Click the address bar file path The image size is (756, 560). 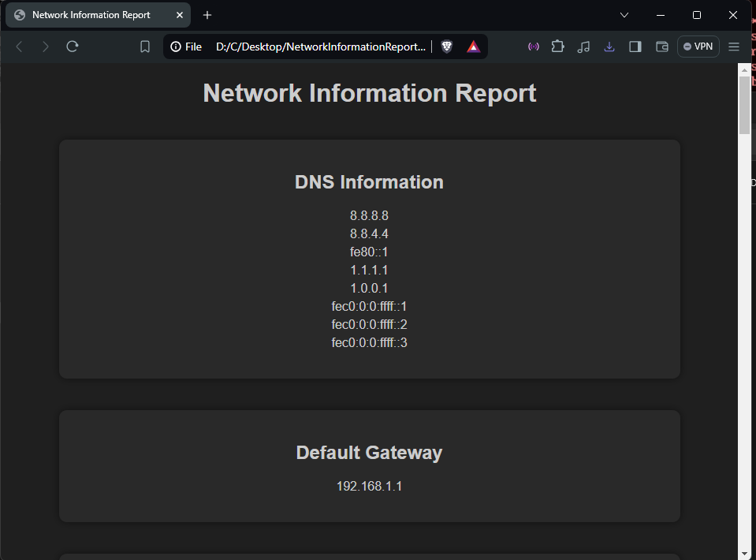pyautogui.click(x=320, y=47)
